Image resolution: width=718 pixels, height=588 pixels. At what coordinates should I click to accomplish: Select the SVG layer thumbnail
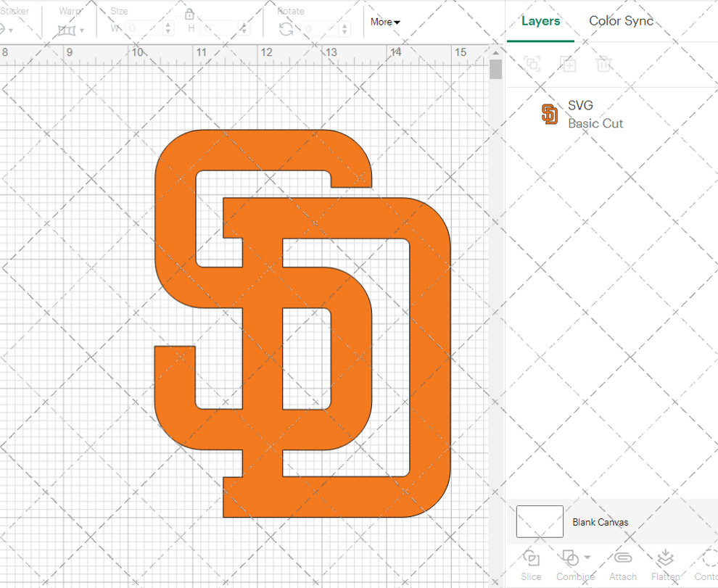[x=549, y=114]
